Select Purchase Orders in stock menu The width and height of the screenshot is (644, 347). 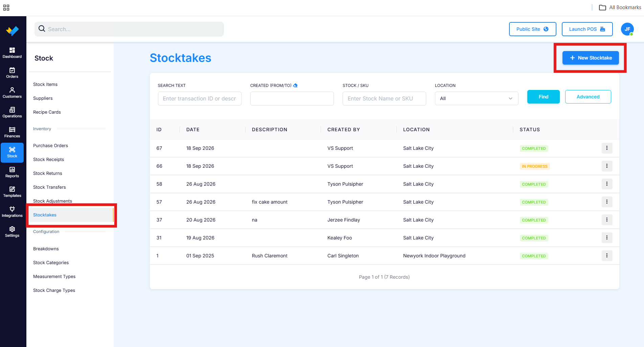coord(50,145)
